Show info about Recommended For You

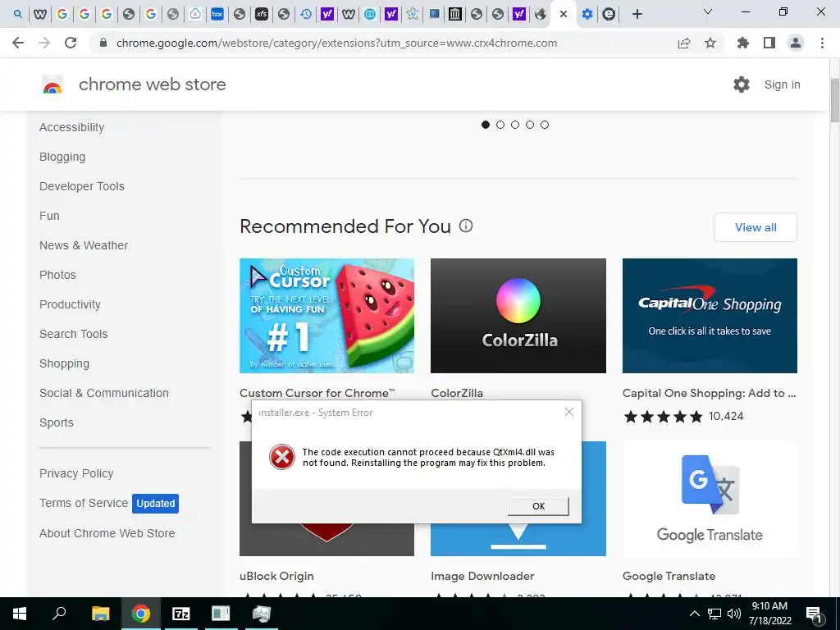(466, 226)
